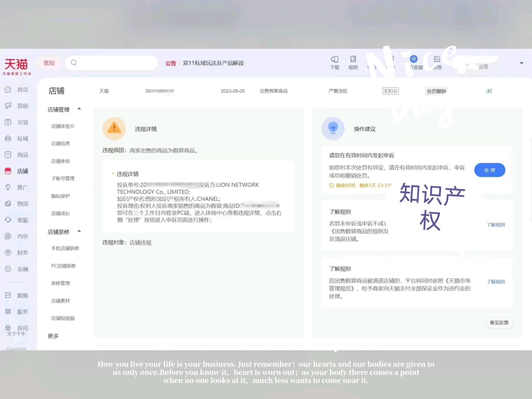Open 装修管理 menu item

coord(61,283)
